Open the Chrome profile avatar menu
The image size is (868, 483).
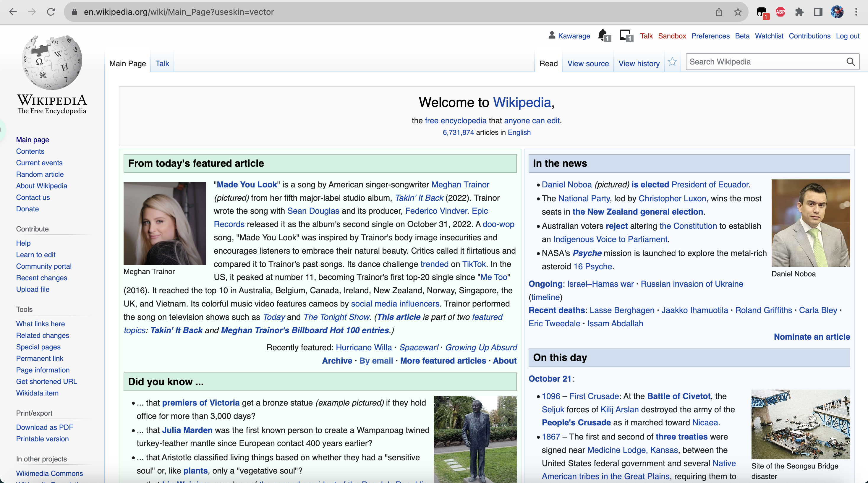coord(837,12)
